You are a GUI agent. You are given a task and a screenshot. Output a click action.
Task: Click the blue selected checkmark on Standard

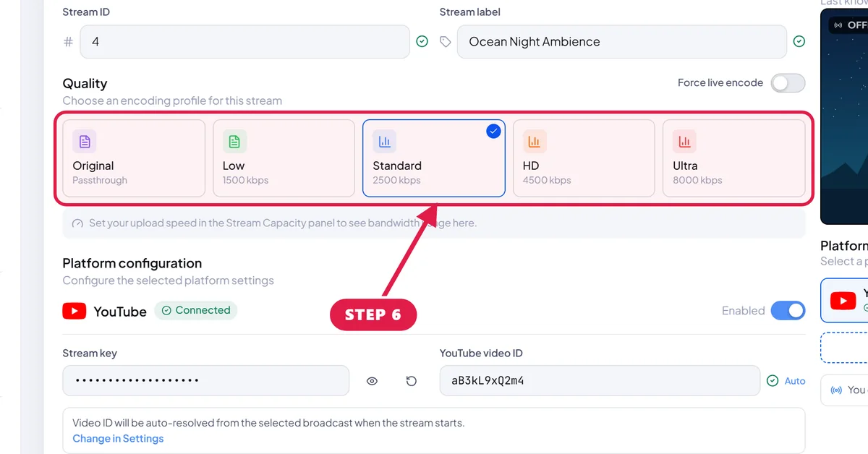[x=493, y=132]
